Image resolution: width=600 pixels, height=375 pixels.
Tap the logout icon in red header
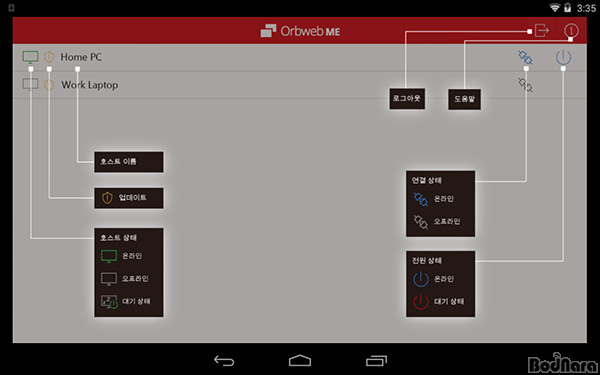coord(542,30)
